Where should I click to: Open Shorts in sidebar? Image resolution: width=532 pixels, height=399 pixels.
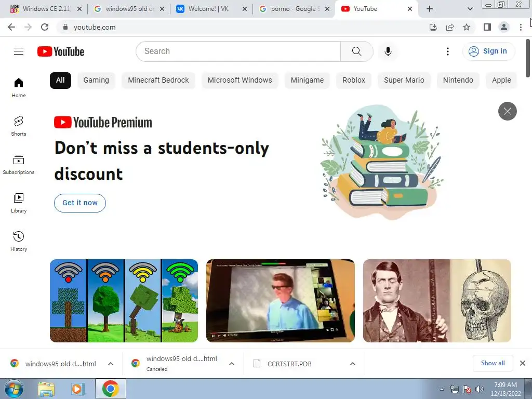pyautogui.click(x=19, y=126)
